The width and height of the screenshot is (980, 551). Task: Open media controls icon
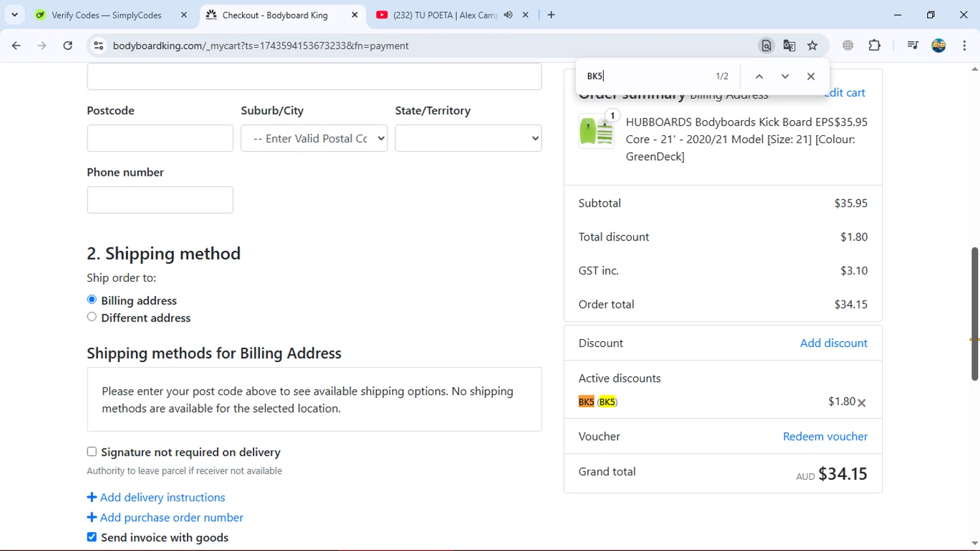[913, 46]
